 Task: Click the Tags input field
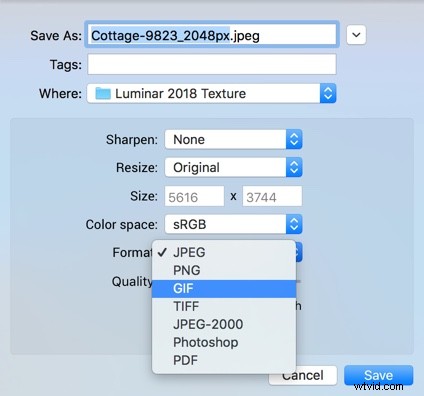click(212, 64)
